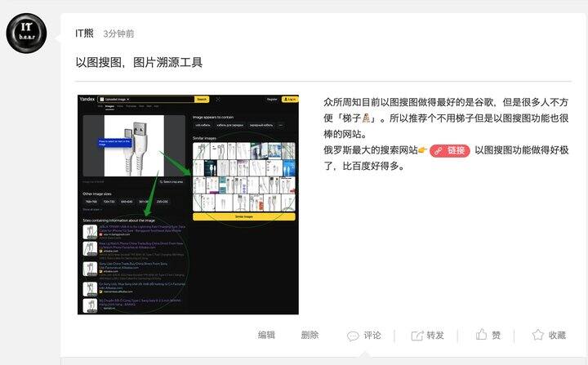The image size is (588, 365).
Task: Click 删除 to delete the post
Action: 310,335
